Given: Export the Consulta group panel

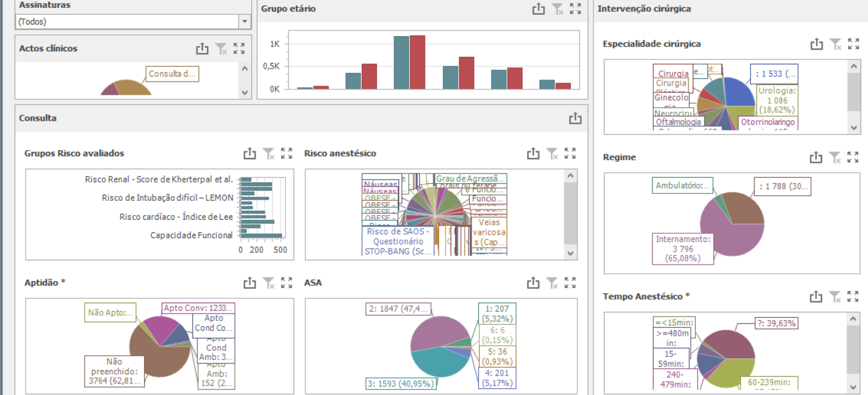Looking at the screenshot, I should (575, 118).
